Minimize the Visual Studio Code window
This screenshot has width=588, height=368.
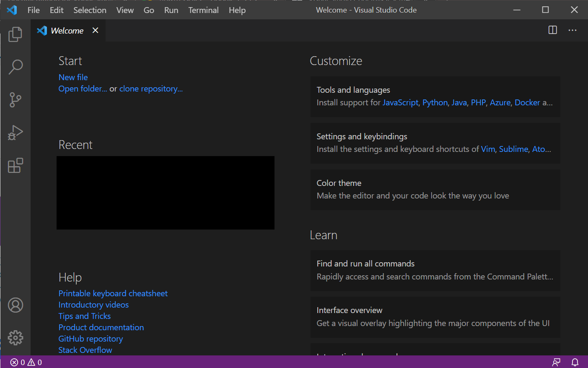[x=517, y=10]
